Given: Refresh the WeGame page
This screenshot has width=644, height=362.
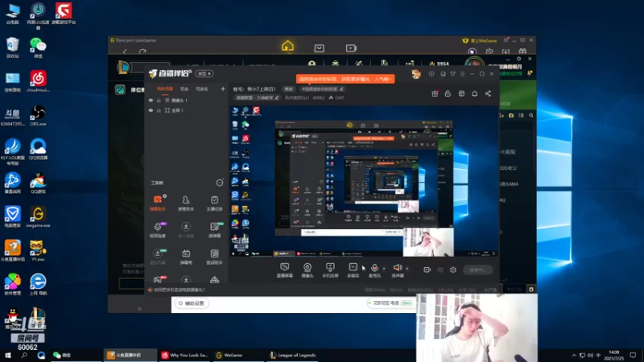Looking at the screenshot, I should click(142, 51).
